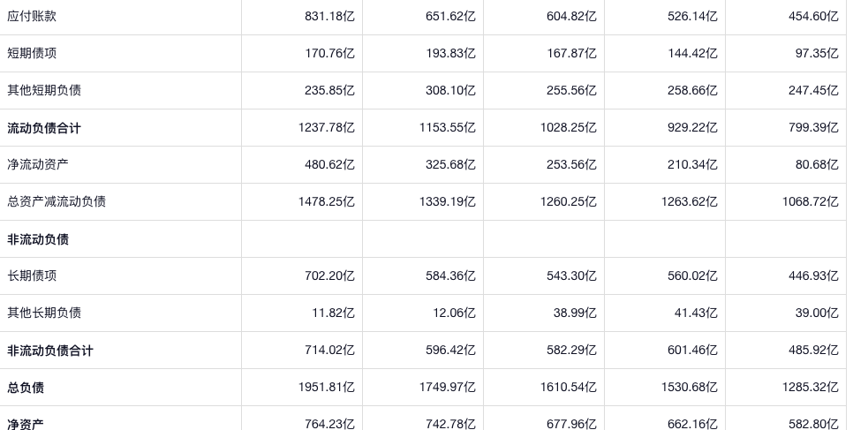
Task: Click the 1028.25亿 current liabilities total cell
Action: (568, 128)
